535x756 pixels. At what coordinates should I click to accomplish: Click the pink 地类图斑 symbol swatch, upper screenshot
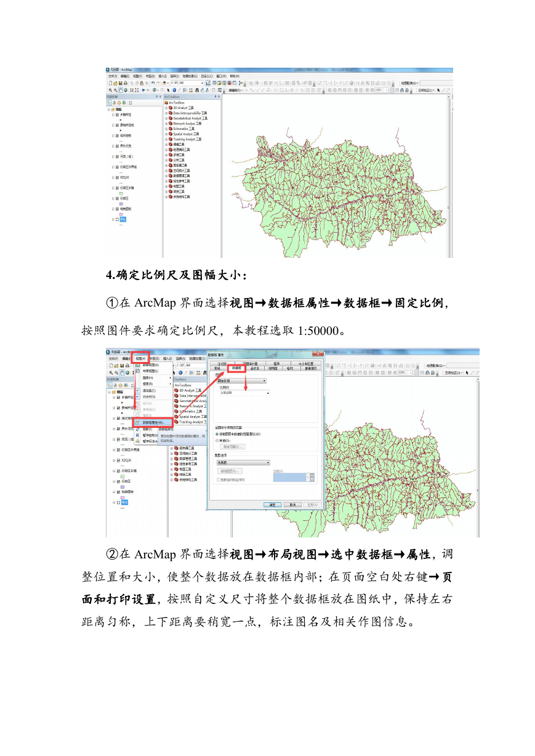point(121,214)
